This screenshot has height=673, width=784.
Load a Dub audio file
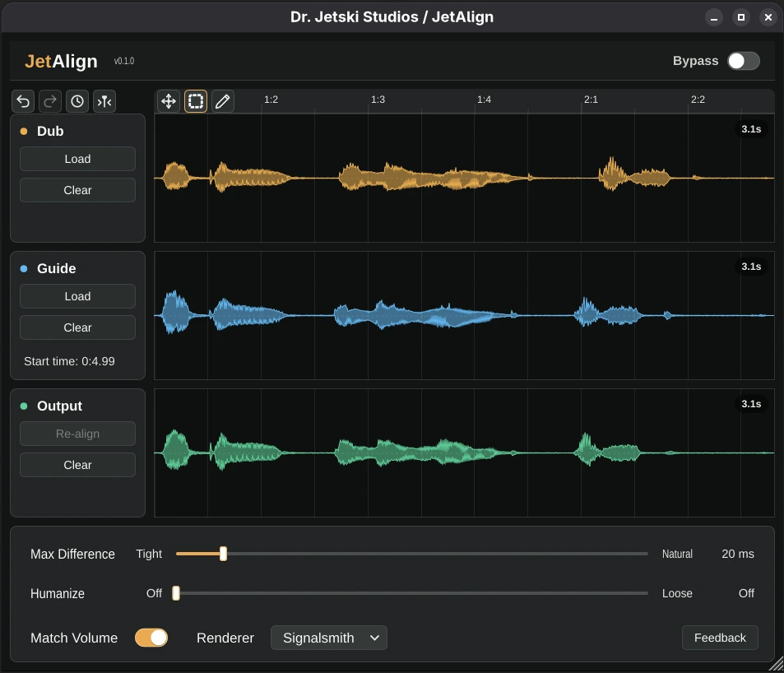[x=77, y=159]
